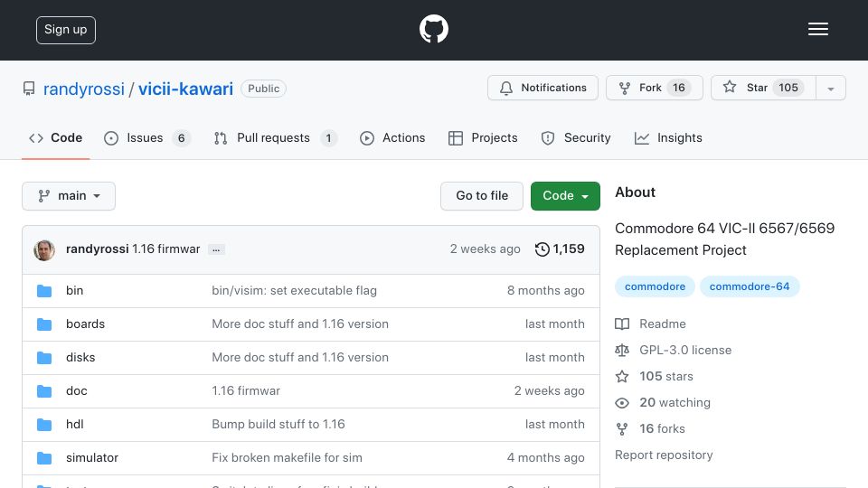
Task: Click the doc folder icon
Action: [44, 391]
